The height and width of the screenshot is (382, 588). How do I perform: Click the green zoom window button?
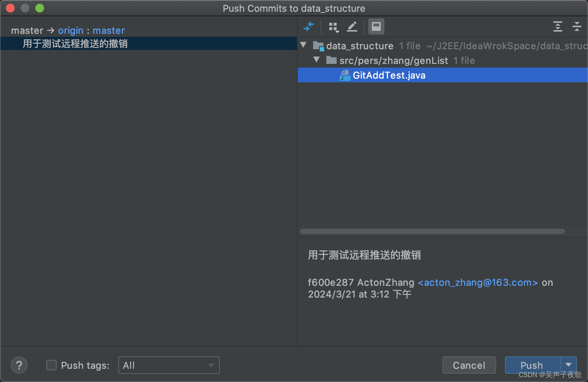(40, 8)
